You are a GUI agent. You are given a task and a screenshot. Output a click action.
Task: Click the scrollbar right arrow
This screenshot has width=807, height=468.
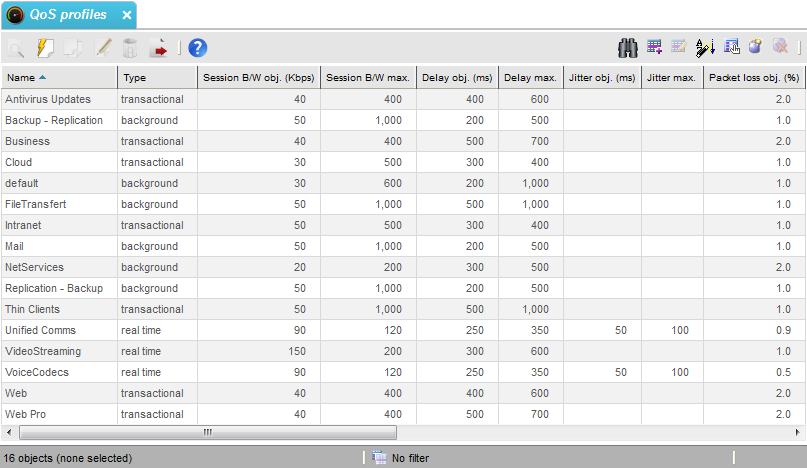pos(799,433)
